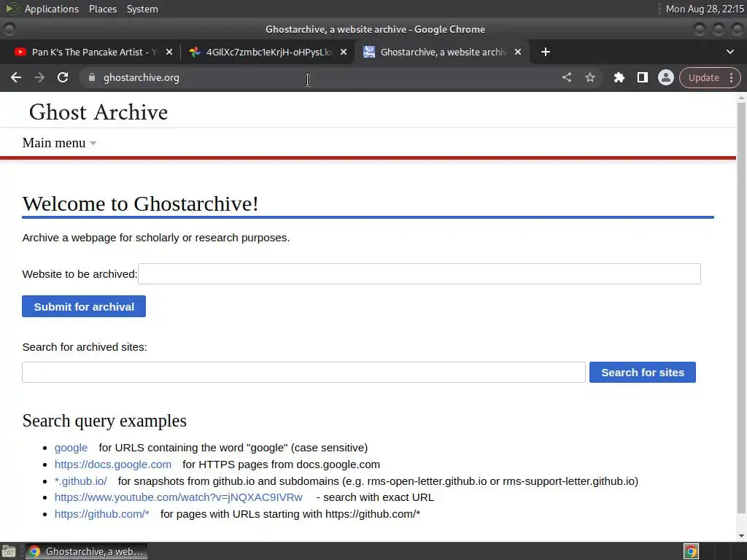Select the Ghostarchive website archive tab
The height and width of the screenshot is (560, 747).
tap(443, 52)
